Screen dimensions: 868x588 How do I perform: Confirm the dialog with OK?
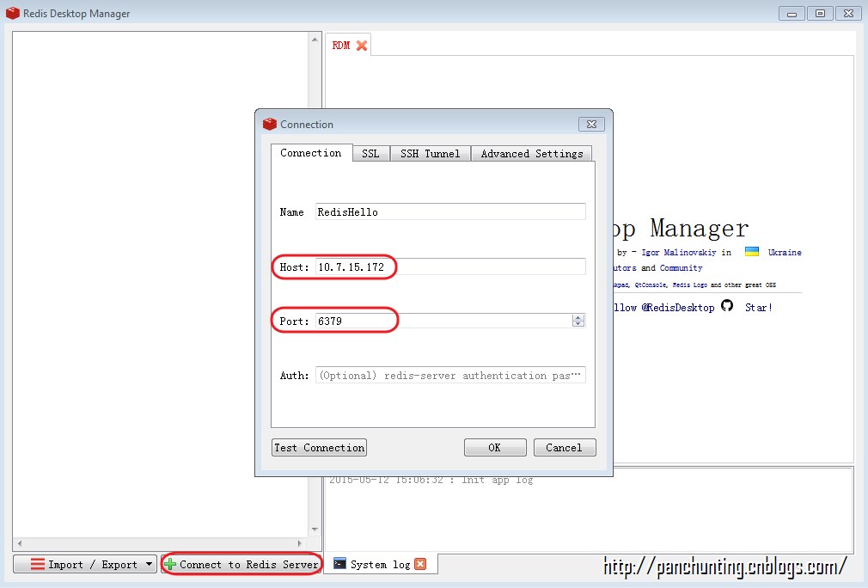pyautogui.click(x=495, y=447)
